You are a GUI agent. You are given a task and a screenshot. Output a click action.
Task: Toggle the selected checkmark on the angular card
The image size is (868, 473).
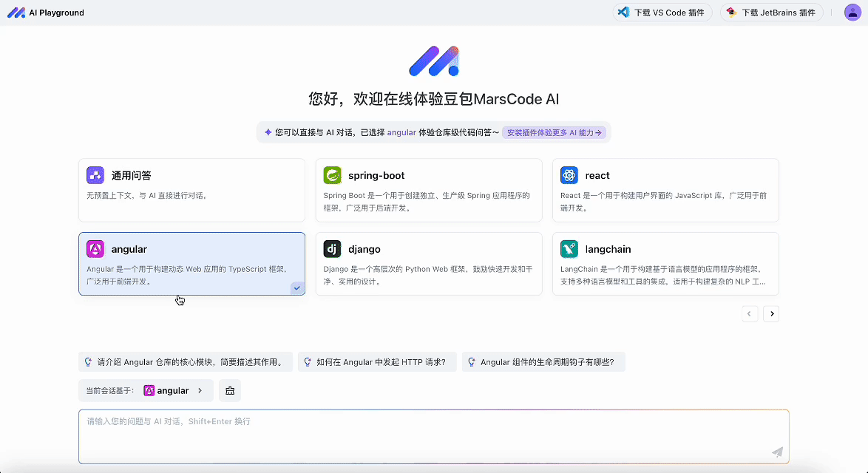297,287
